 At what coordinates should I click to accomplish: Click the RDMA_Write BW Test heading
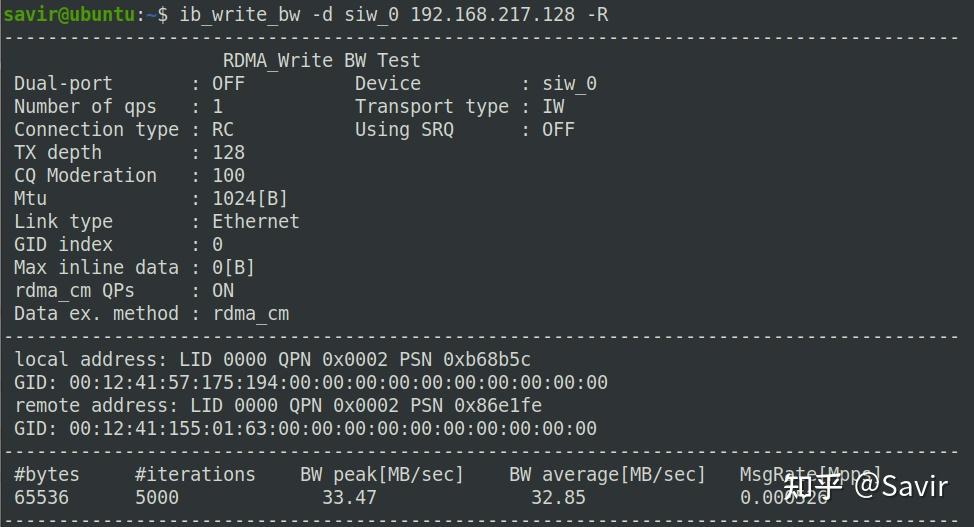[321, 60]
